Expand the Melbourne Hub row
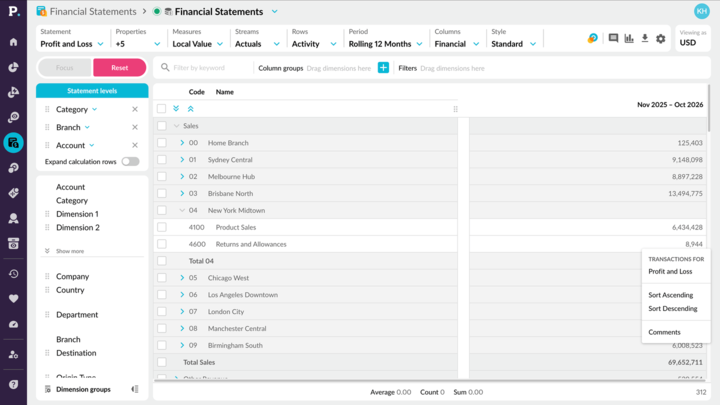Viewport: 720px width, 405px height. pos(182,176)
